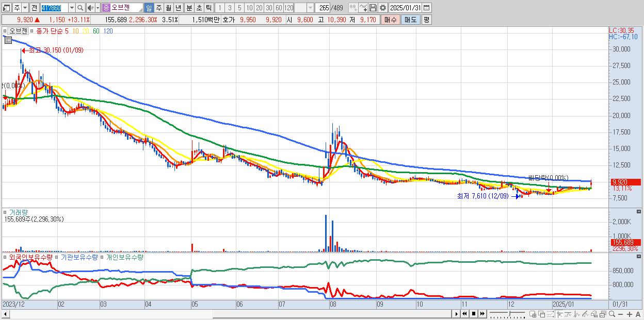The width and height of the screenshot is (644, 320).
Task: Click the diagonal line analysis icon
Action: 585,314
